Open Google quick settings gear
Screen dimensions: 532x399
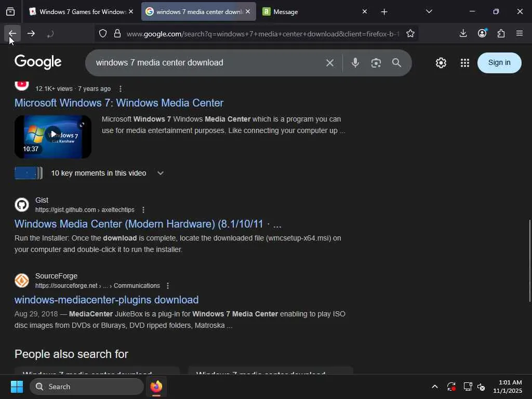[441, 63]
